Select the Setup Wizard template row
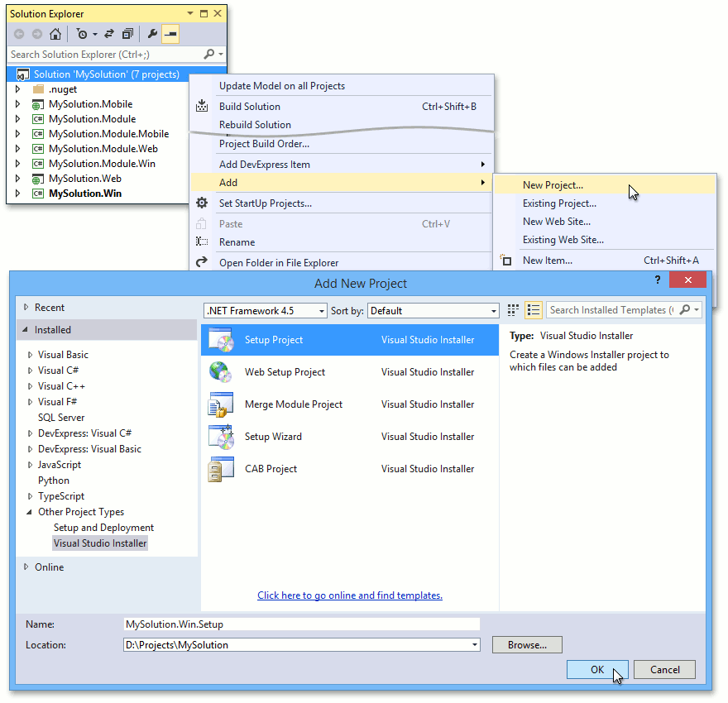The width and height of the screenshot is (728, 703). (350, 437)
